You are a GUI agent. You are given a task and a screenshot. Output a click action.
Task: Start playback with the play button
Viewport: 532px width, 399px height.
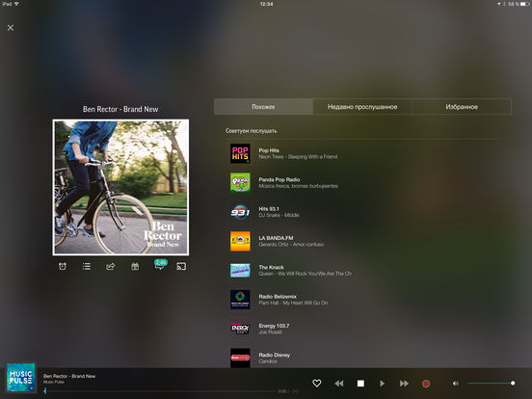coord(382,384)
